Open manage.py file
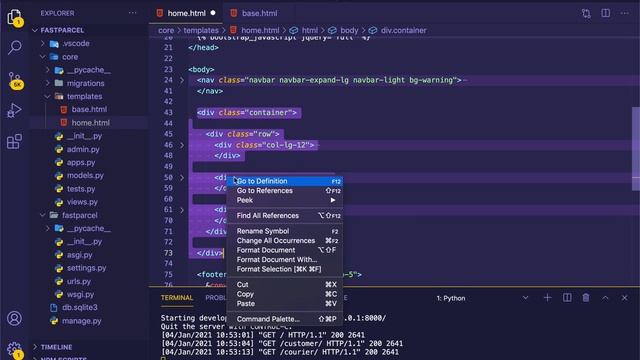 coord(81,321)
